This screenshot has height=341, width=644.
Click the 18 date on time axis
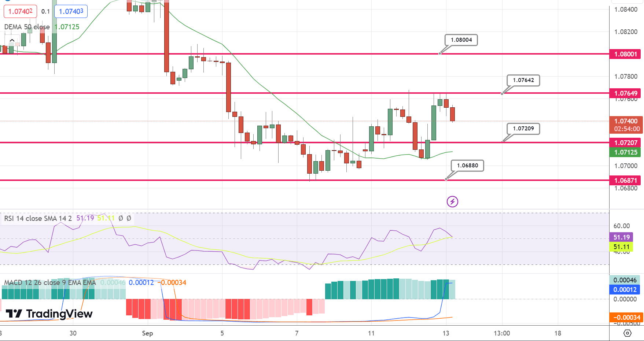click(557, 333)
